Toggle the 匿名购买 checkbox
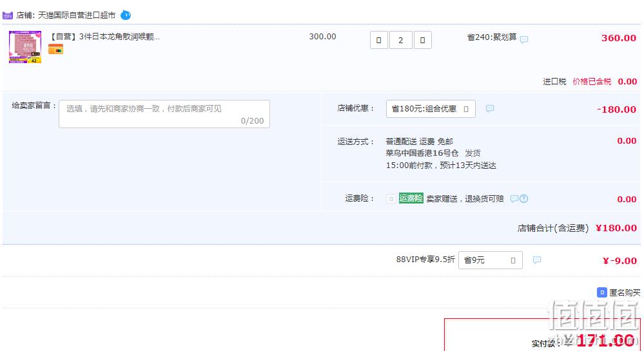The image size is (644, 351). coord(601,292)
